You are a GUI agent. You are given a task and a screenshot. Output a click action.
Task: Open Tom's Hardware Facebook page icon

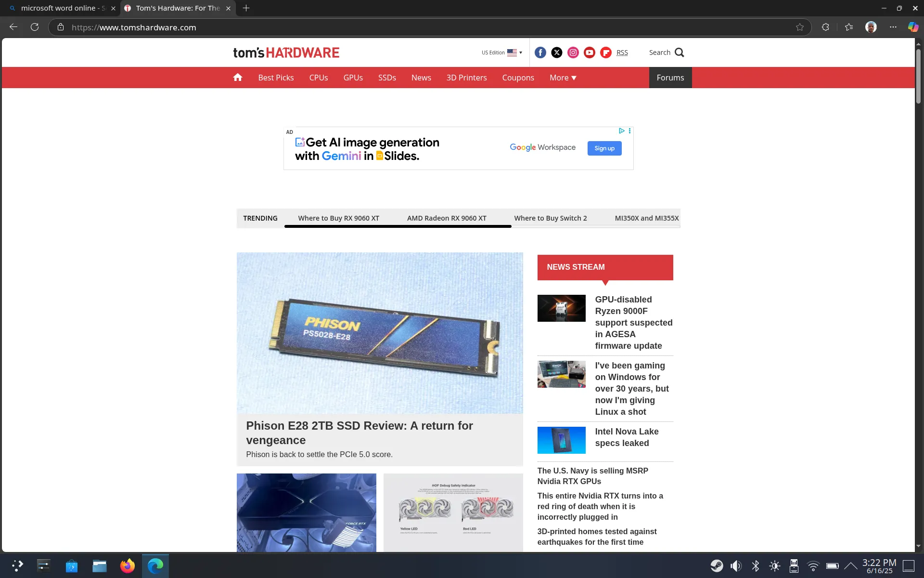540,53
